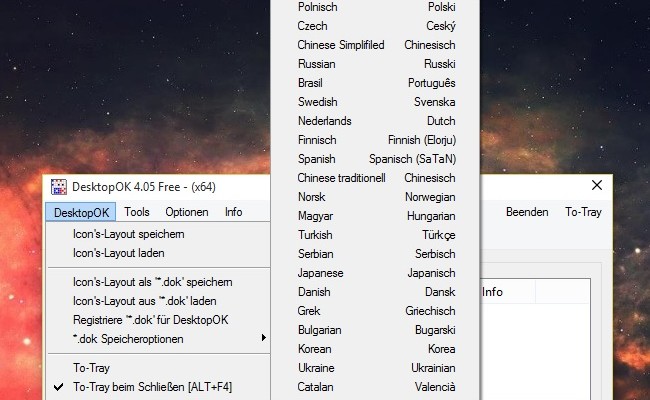Select Danish language
650x400 pixels.
(x=376, y=292)
